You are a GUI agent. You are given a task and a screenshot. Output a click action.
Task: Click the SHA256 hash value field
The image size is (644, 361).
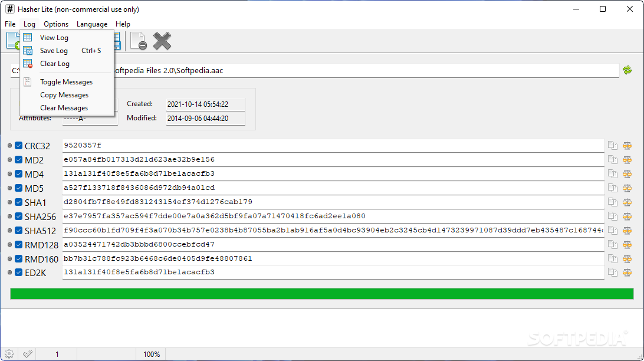pyautogui.click(x=333, y=216)
